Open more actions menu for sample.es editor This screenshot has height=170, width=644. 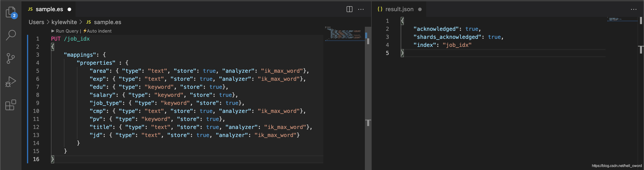point(361,9)
